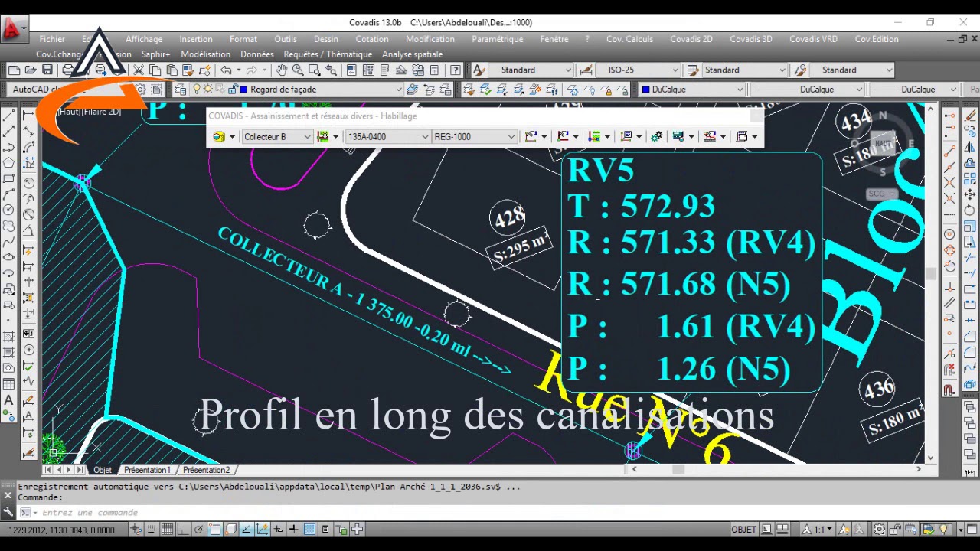Open the Insertion menu
The image size is (980, 551).
tap(196, 39)
